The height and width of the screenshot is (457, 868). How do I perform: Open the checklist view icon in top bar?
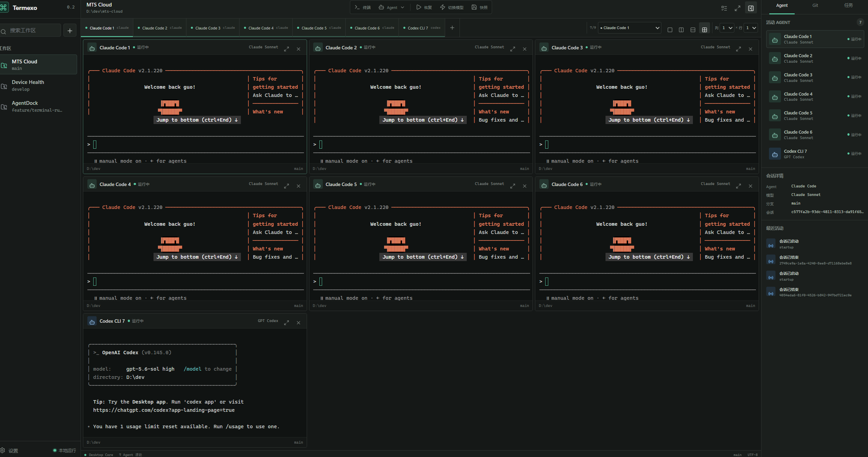pyautogui.click(x=724, y=8)
